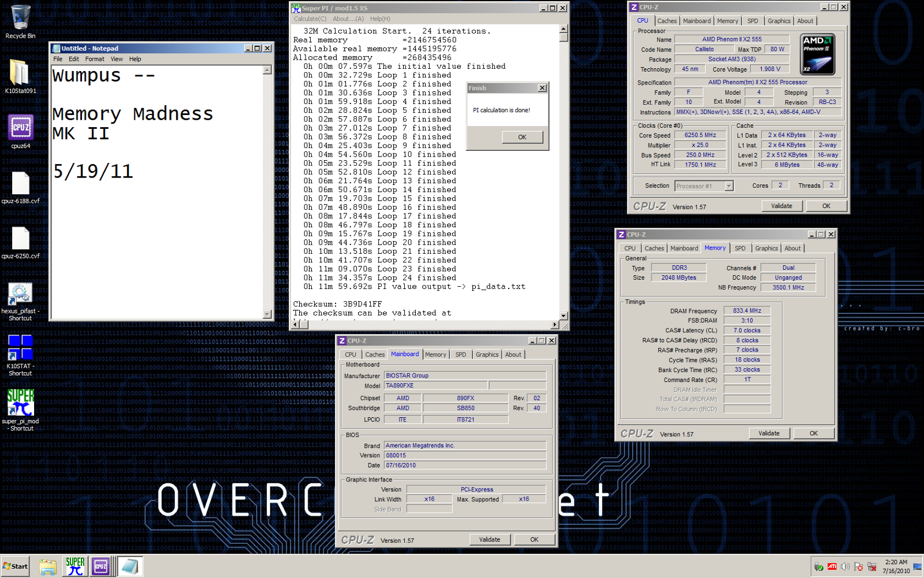Click the Super PI taskbar icon

point(75,567)
